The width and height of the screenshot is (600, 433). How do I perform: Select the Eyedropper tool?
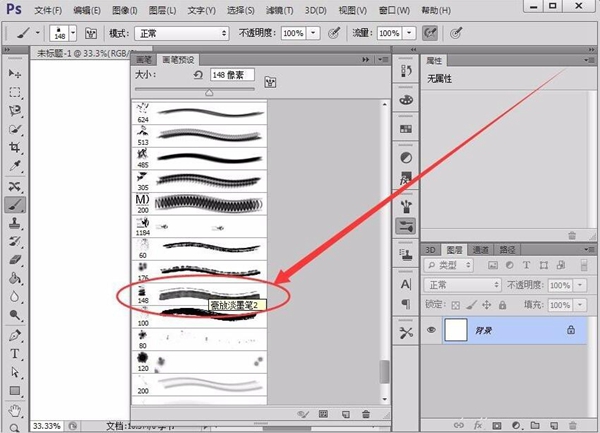tap(15, 167)
